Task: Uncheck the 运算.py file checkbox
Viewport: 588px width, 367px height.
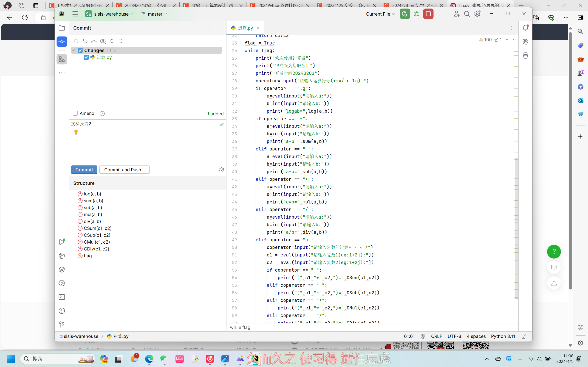Action: [86, 57]
